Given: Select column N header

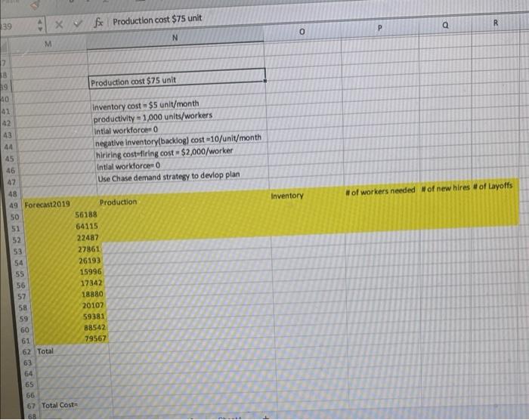Looking at the screenshot, I should pyautogui.click(x=175, y=38).
